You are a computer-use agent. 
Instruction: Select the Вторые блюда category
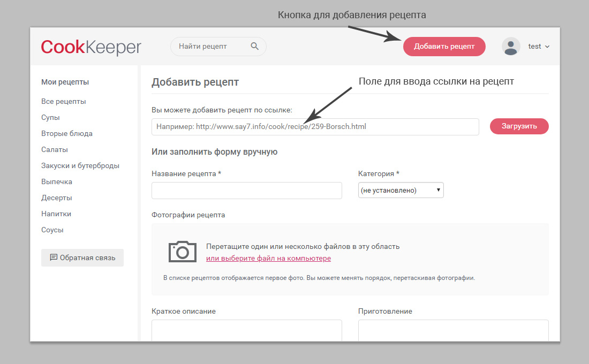click(x=67, y=133)
